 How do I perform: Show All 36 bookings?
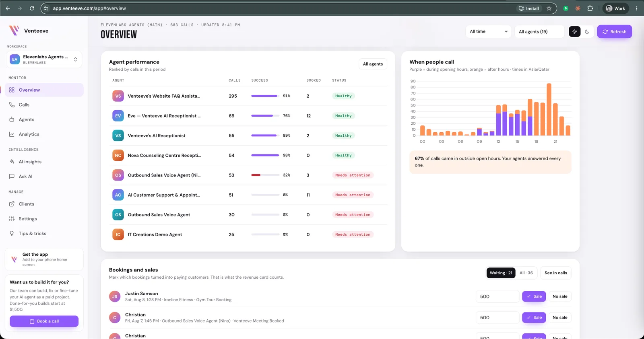526,273
